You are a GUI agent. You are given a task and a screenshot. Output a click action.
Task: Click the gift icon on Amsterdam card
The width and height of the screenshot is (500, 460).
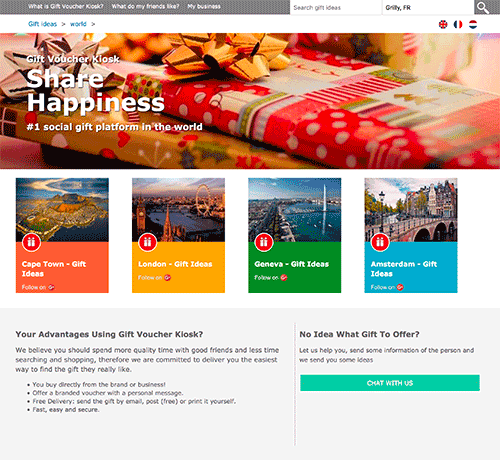380,242
